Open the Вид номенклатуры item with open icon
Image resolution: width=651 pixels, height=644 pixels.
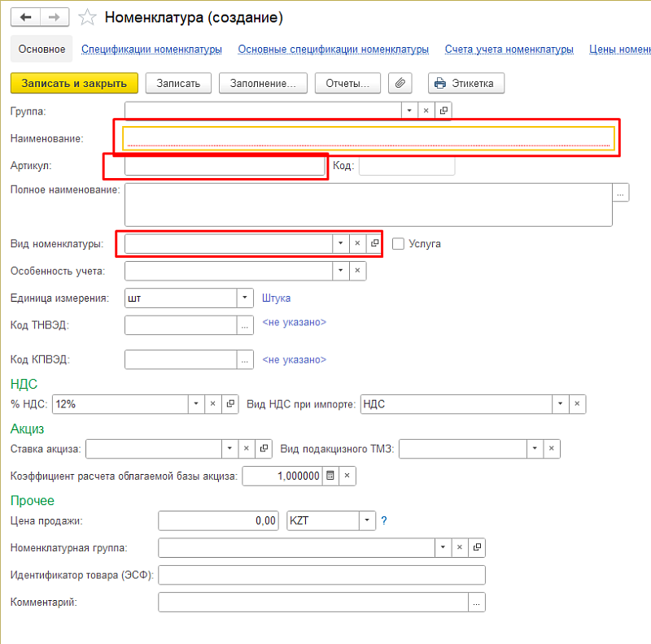pyautogui.click(x=374, y=243)
